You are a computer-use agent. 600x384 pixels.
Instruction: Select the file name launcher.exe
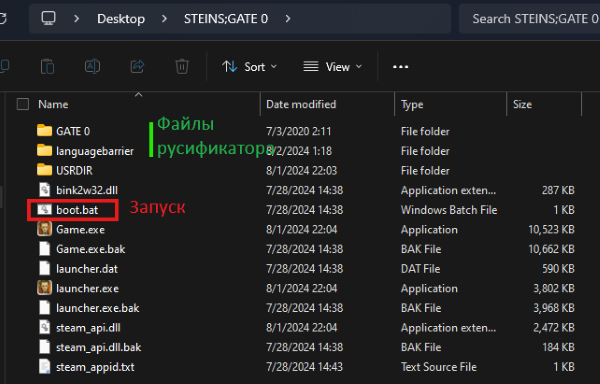pos(87,288)
